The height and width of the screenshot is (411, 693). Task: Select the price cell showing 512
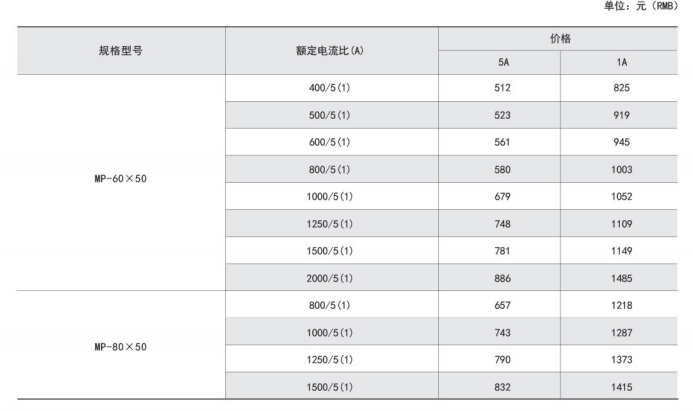click(x=502, y=88)
